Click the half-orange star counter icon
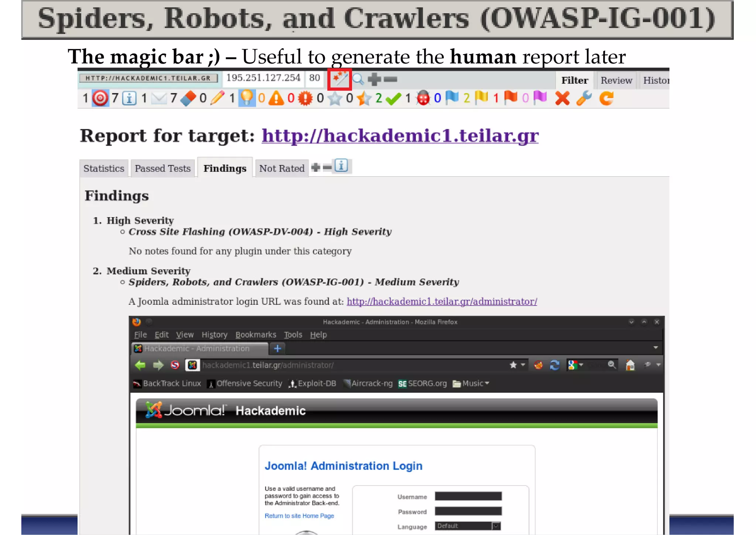 click(x=364, y=98)
